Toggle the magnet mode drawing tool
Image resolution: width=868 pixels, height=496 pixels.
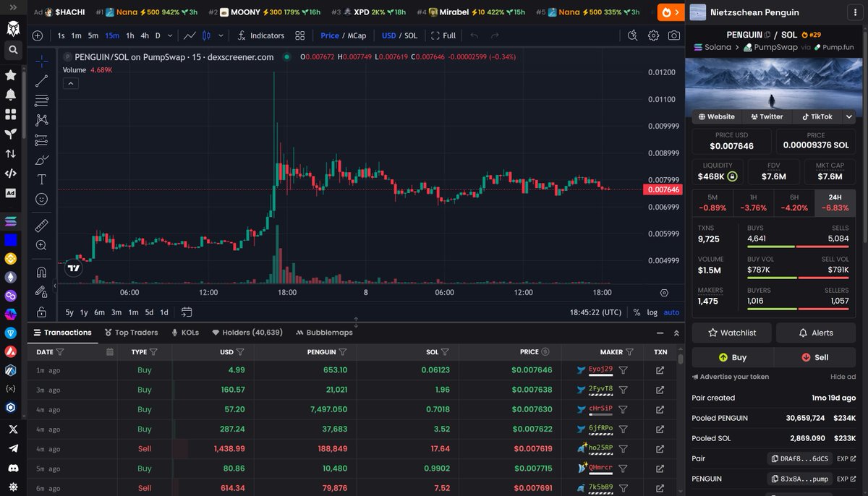(42, 273)
